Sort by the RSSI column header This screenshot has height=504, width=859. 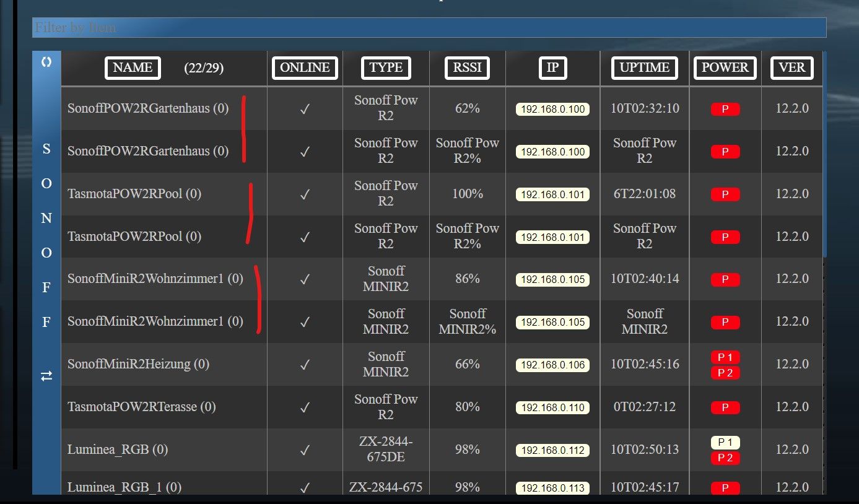pyautogui.click(x=467, y=67)
